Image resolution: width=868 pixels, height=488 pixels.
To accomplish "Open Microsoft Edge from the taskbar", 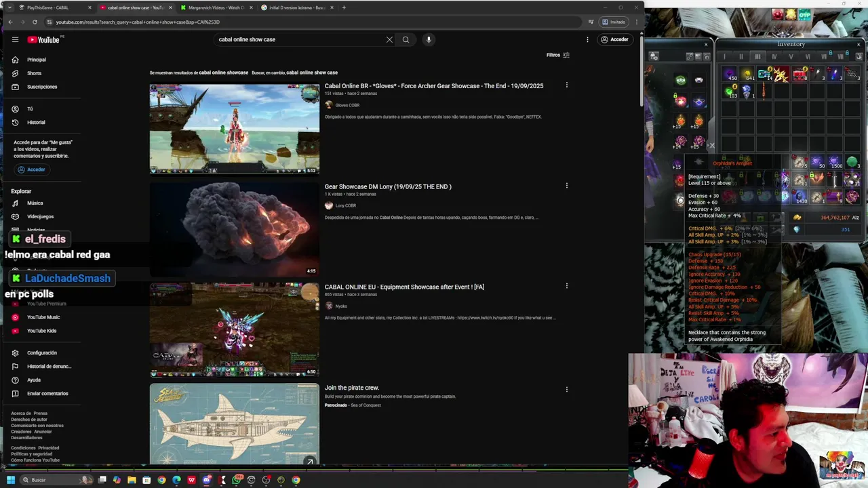I will coord(176,480).
